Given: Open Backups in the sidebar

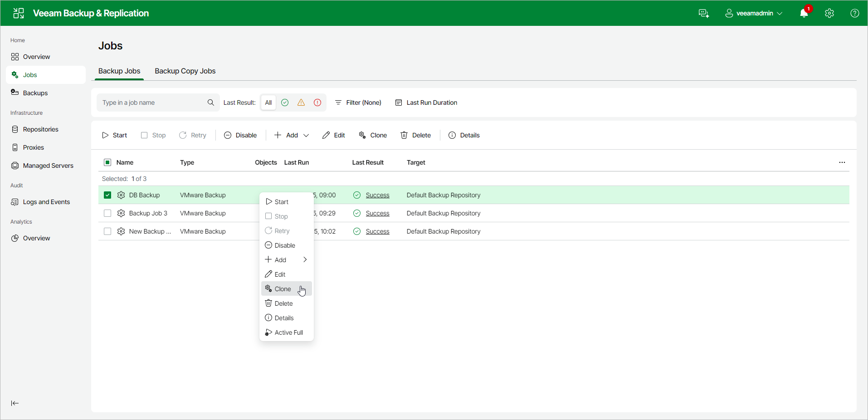Looking at the screenshot, I should pos(46,93).
